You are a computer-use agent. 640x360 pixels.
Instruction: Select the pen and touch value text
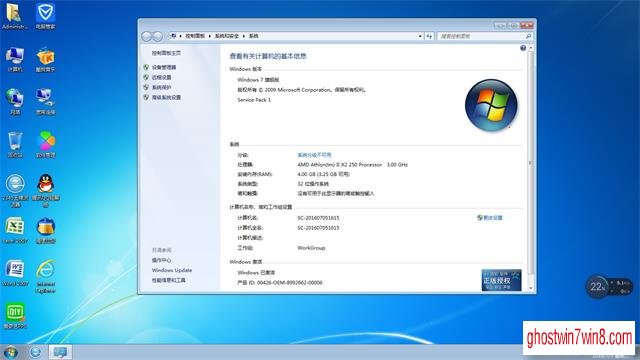point(336,193)
